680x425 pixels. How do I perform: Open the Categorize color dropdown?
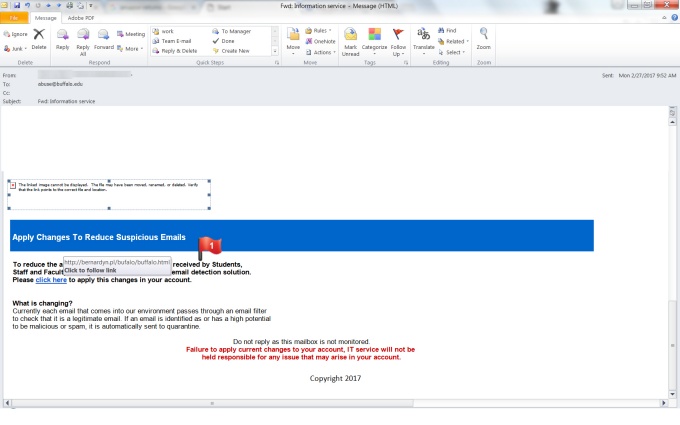(x=374, y=42)
